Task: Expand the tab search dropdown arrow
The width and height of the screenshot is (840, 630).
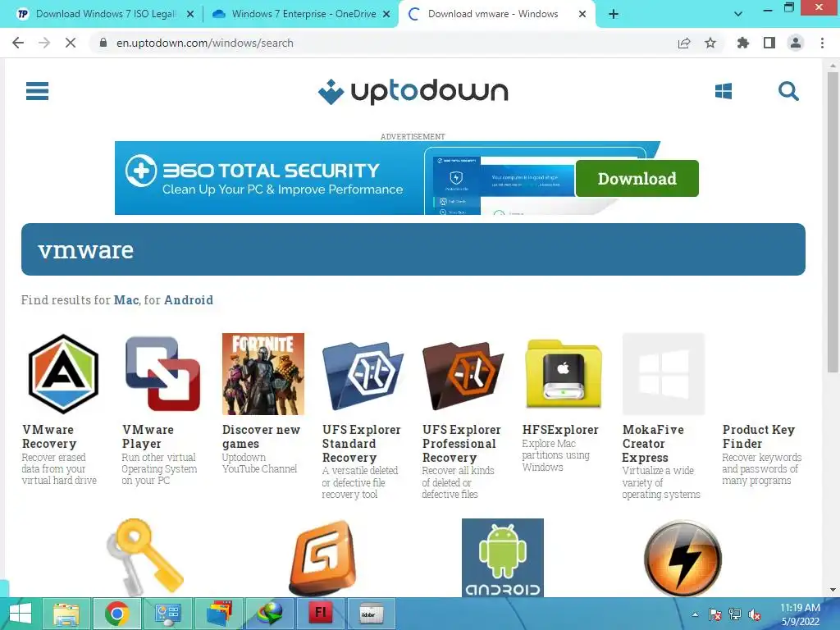Action: [x=737, y=14]
